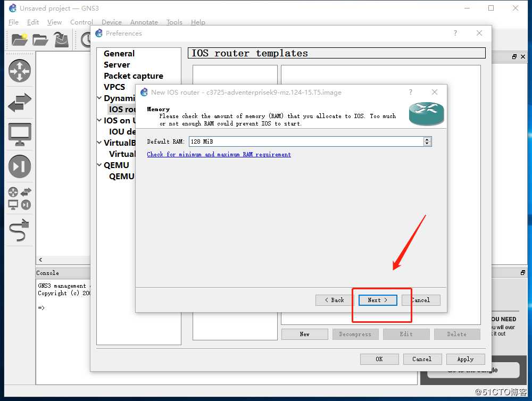
Task: Select Server in preferences tree
Action: click(x=117, y=65)
